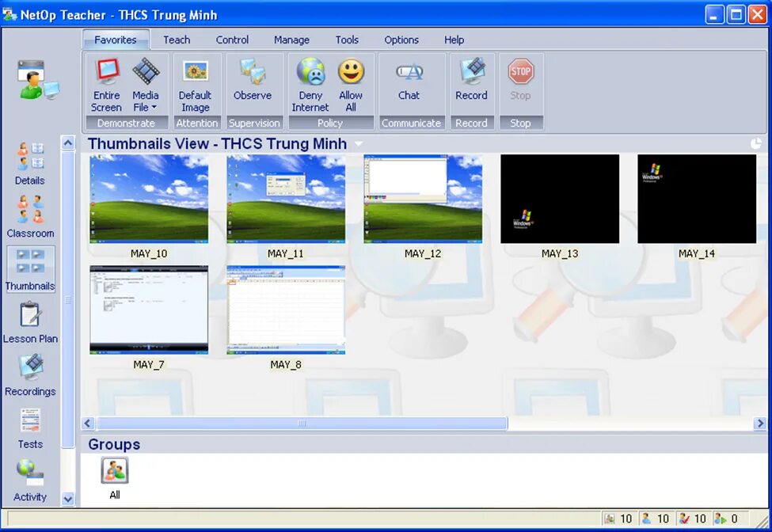Click the NetOp Teacher title bar icon
This screenshot has height=532, width=772.
(10, 15)
